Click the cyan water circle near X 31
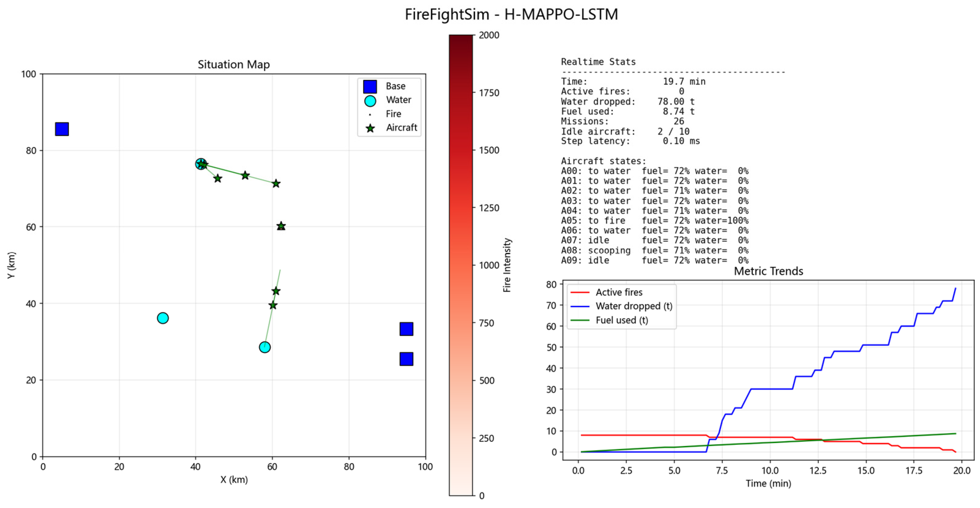 pos(163,318)
